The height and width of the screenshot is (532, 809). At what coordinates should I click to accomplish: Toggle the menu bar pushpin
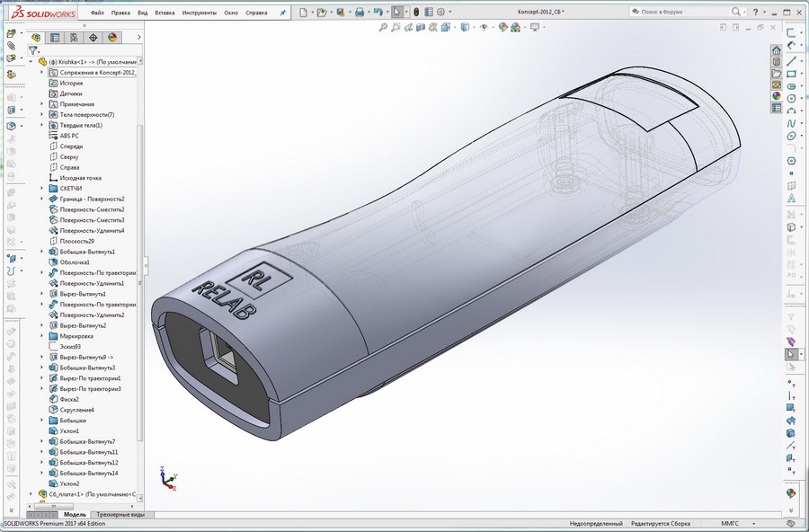281,13
